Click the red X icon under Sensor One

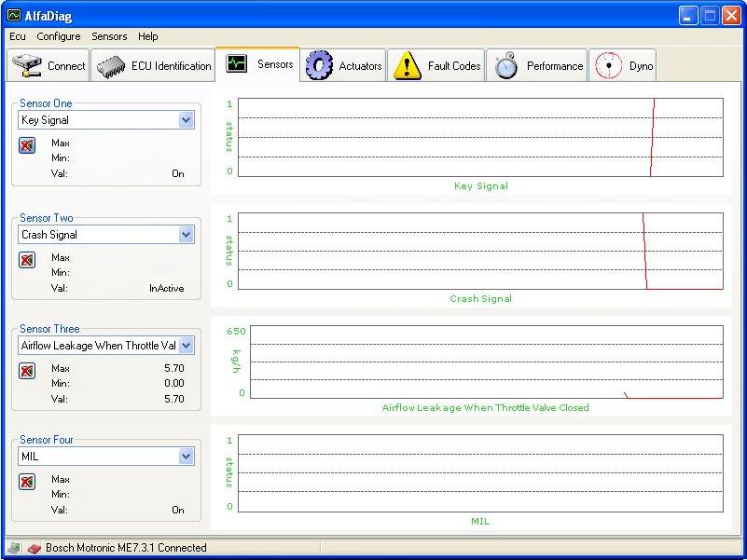click(28, 145)
